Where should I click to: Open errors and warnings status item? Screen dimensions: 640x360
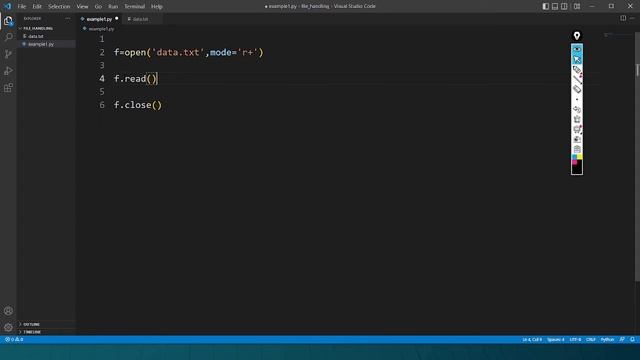[14, 340]
